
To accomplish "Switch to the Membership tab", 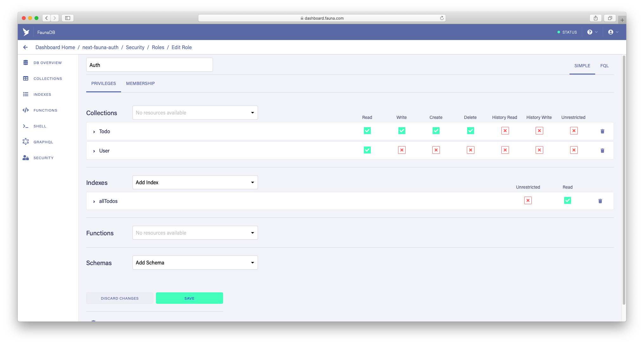I will [140, 83].
